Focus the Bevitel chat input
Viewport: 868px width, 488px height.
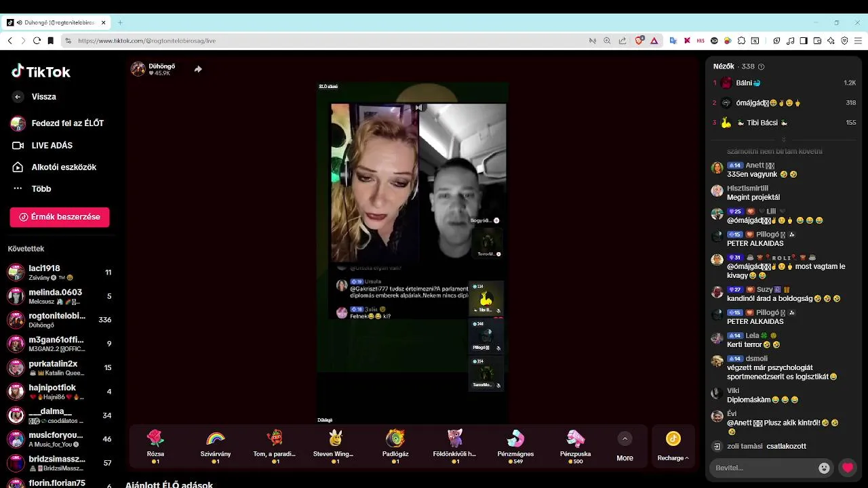click(763, 468)
